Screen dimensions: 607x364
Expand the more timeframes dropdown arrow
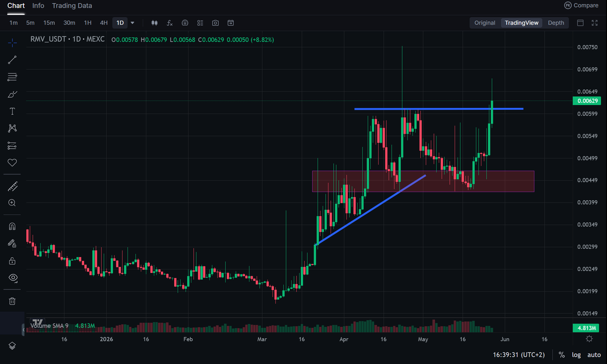(x=133, y=23)
